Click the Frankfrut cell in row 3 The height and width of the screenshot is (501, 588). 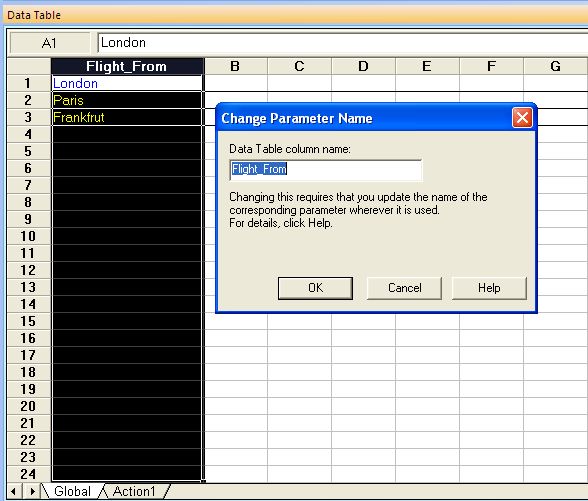[x=127, y=117]
